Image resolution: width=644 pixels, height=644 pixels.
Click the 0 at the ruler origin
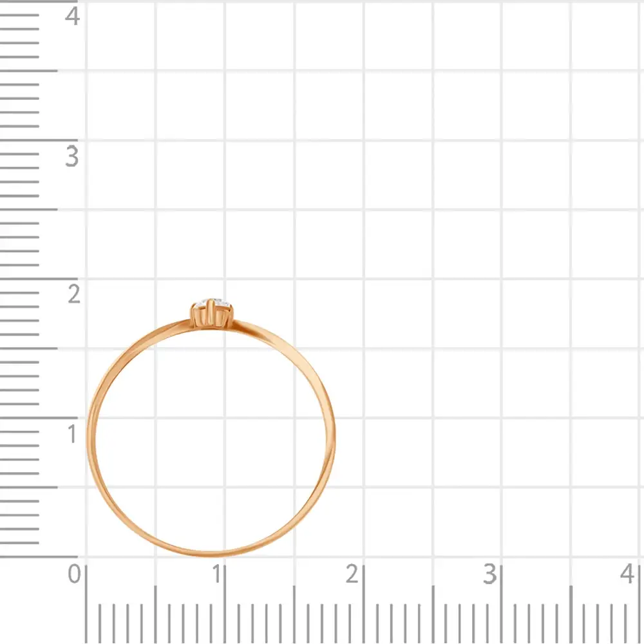[74, 573]
